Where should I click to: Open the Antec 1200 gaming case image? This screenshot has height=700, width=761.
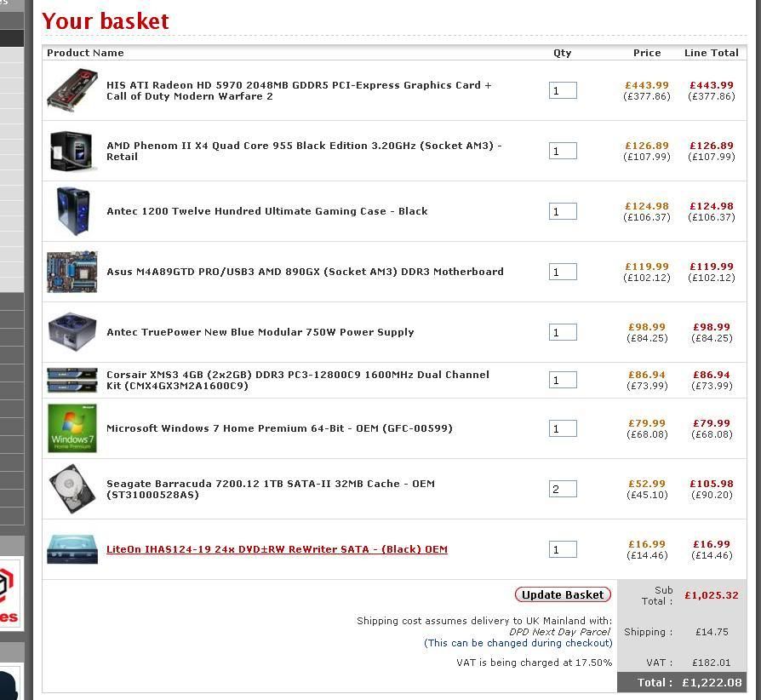73,211
